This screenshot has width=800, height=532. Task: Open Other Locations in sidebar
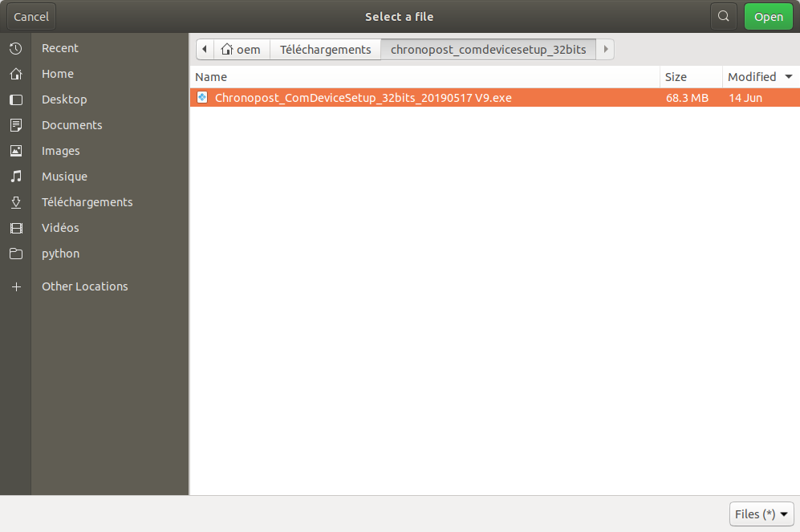coord(84,286)
